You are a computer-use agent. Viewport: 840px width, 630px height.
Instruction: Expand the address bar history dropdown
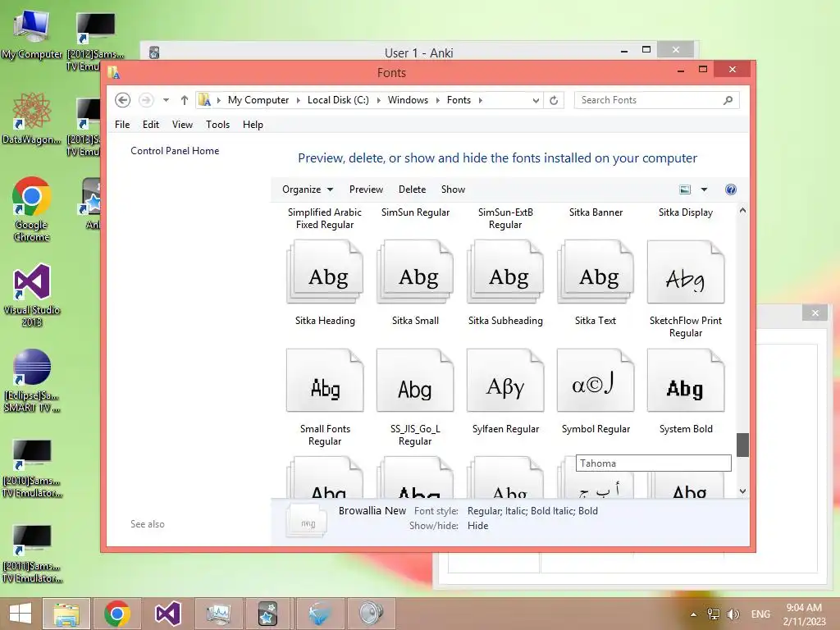coord(536,100)
